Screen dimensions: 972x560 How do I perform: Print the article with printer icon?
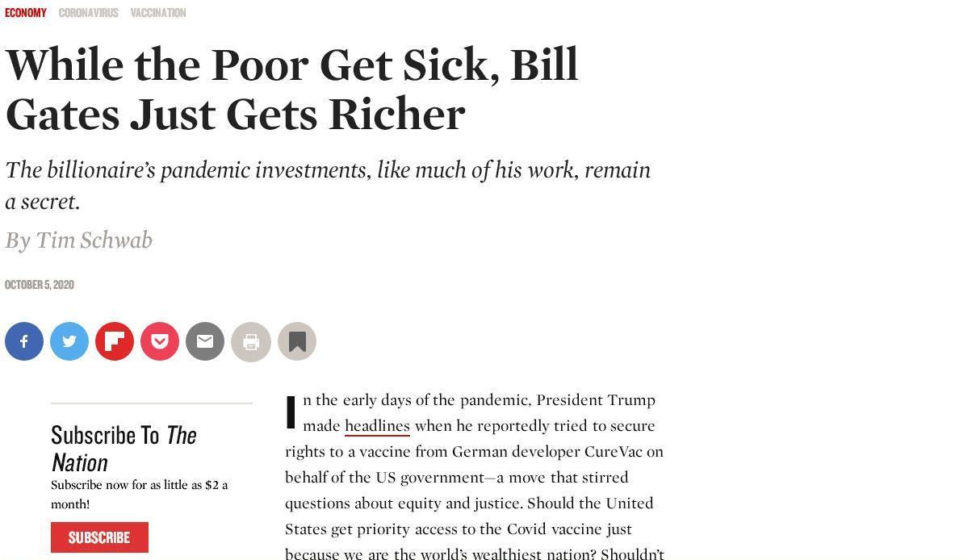click(x=251, y=342)
